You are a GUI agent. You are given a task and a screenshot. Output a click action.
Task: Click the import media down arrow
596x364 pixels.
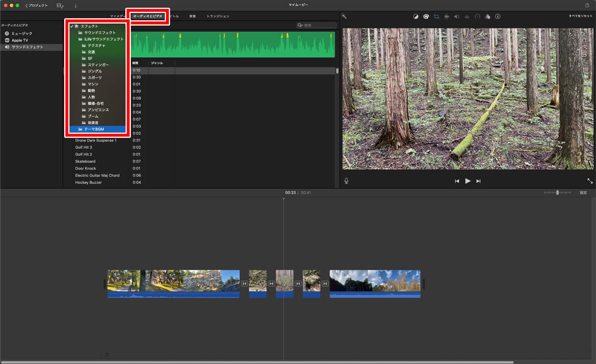(76, 5)
